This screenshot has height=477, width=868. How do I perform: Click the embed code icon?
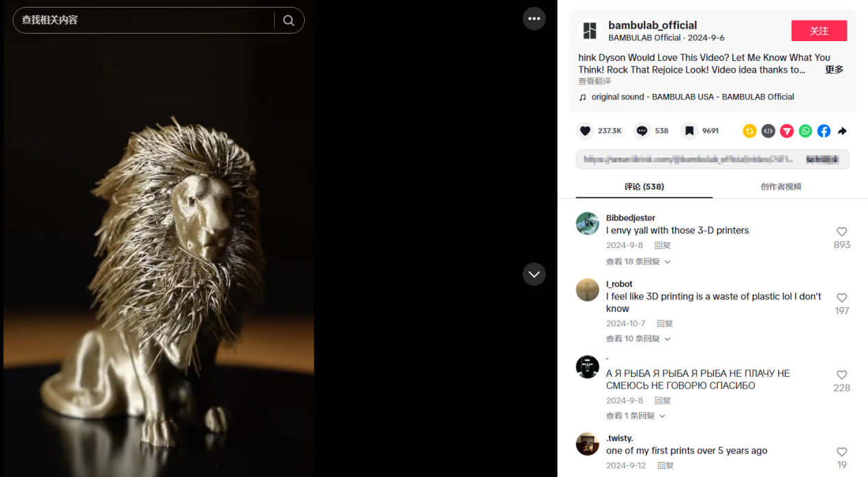768,131
